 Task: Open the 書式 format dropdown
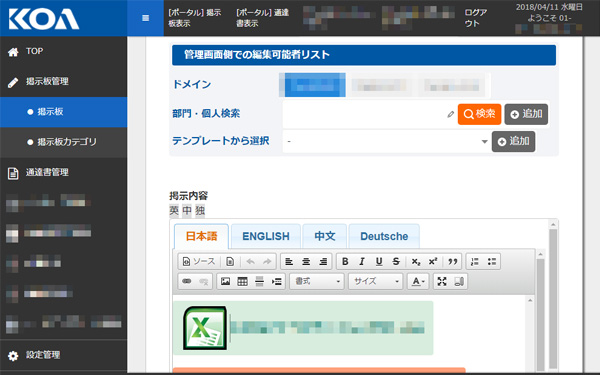317,282
